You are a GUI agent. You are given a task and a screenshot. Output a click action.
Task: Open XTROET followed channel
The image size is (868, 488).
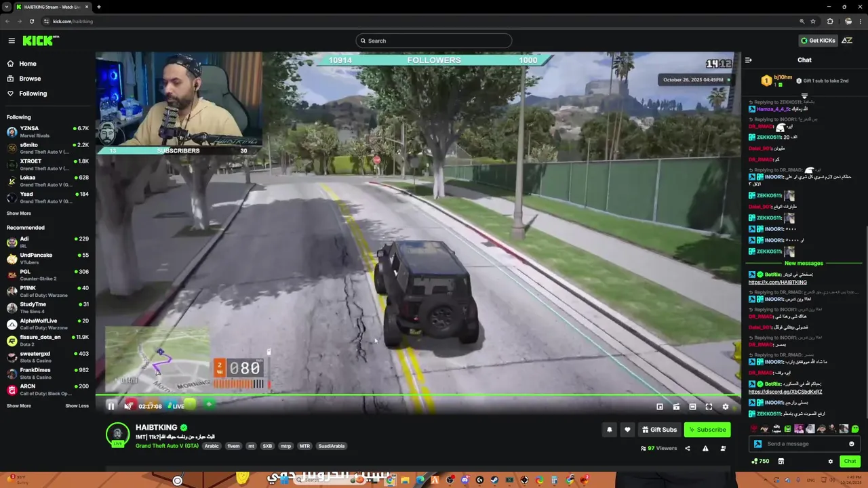[x=47, y=164]
